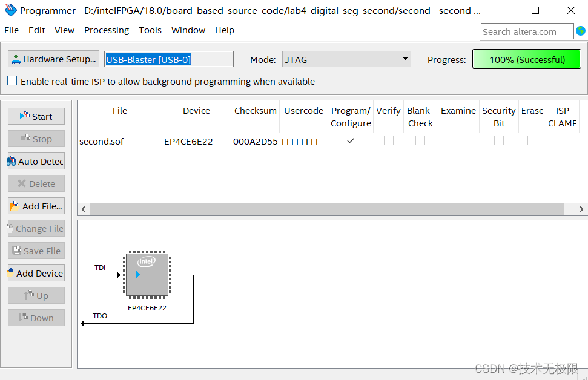Click the TDO label in chain diagram
The width and height of the screenshot is (588, 380).
click(x=100, y=316)
